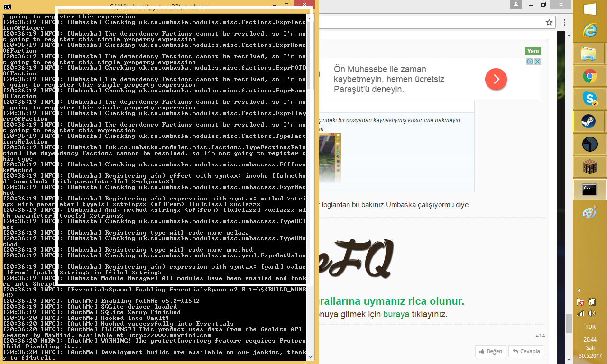Image resolution: width=607 pixels, height=364 pixels.
Task: Open the dark Source-valve taskbar icon
Action: pyautogui.click(x=590, y=144)
